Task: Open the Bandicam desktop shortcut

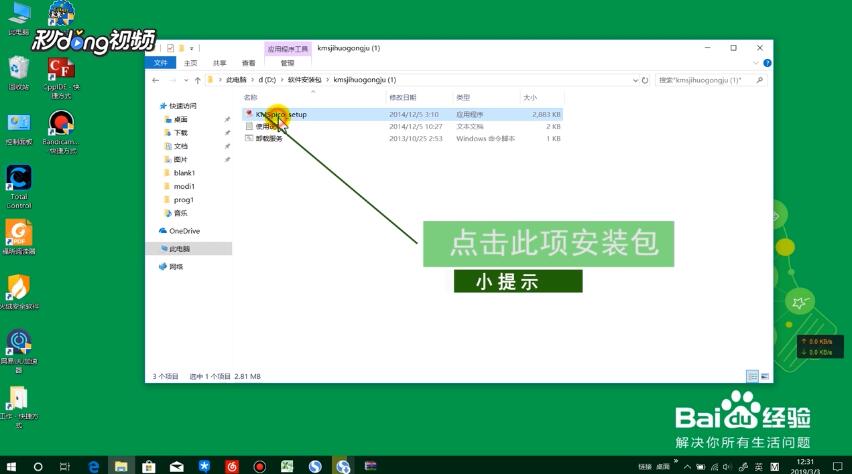Action: tap(61, 126)
